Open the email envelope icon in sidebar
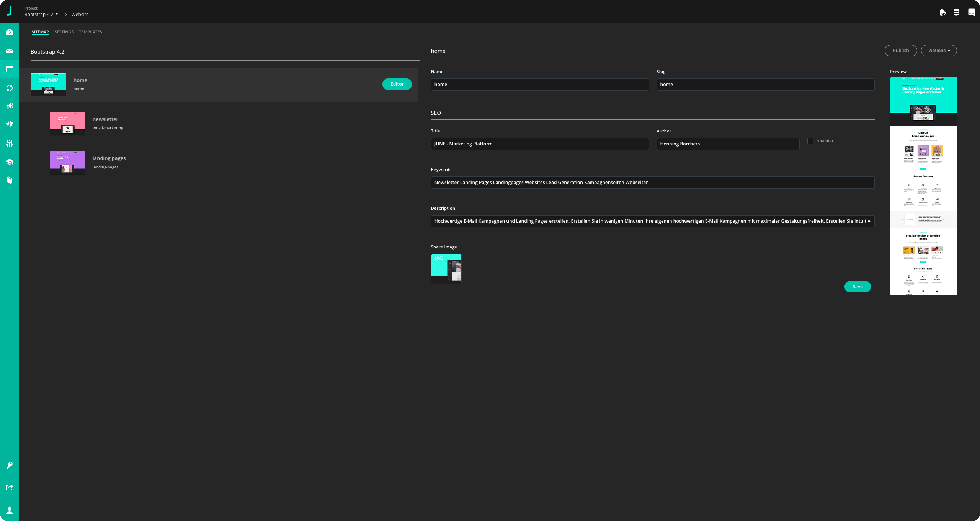The width and height of the screenshot is (980, 521). point(10,51)
